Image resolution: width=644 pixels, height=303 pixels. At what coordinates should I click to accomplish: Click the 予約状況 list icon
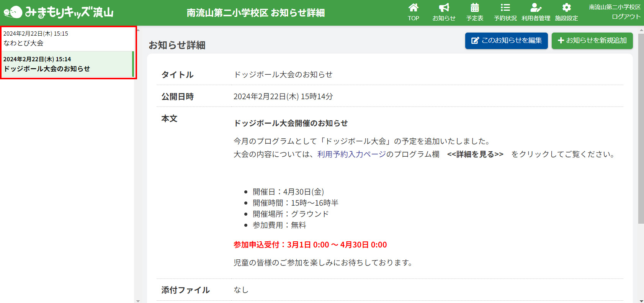[505, 8]
